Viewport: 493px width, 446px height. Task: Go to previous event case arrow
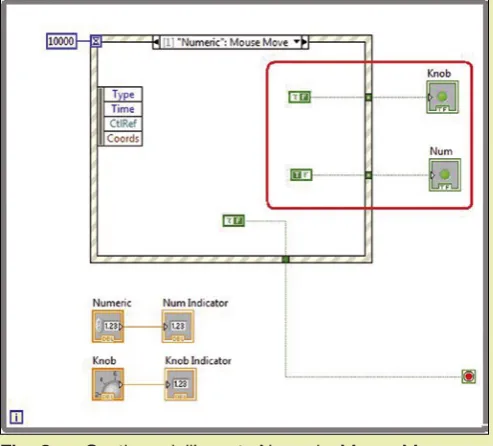tap(156, 42)
